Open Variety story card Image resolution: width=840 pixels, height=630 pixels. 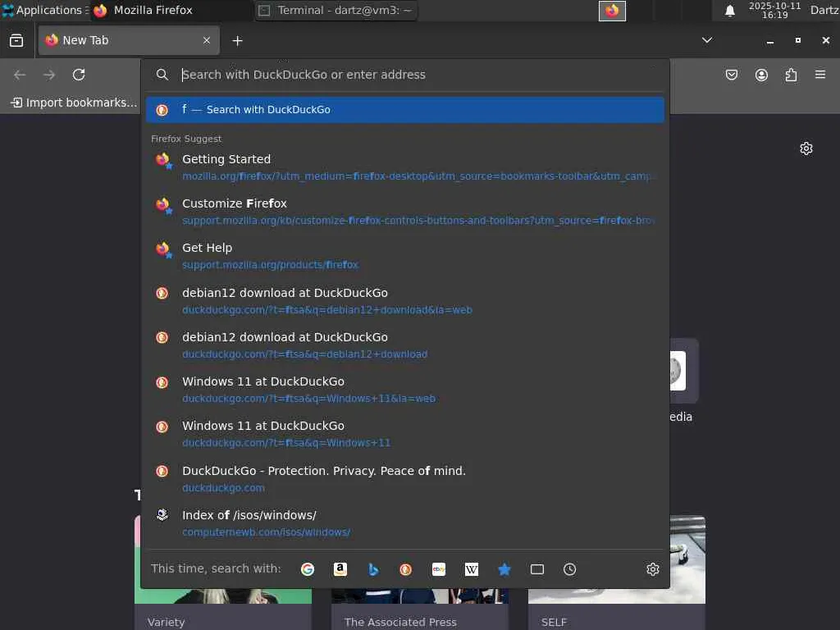pos(223,609)
